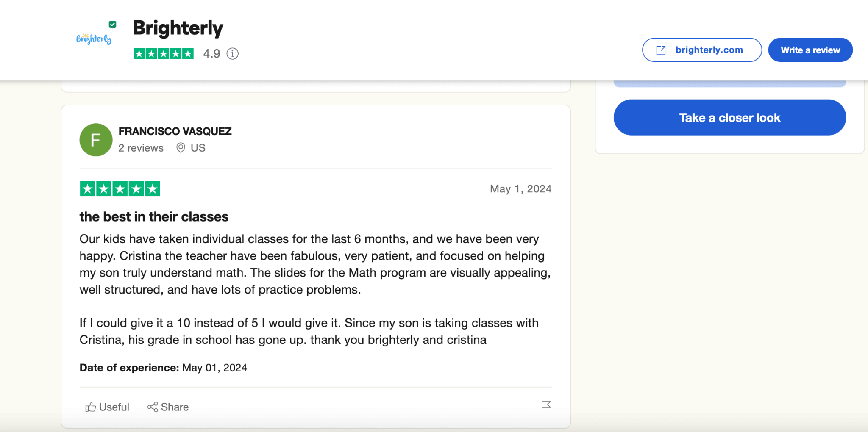Click the five-star rating in the header
Screen dimensions: 868x432
163,54
